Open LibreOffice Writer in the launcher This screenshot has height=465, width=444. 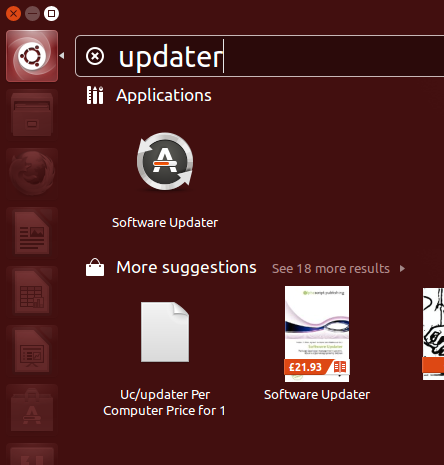point(32,233)
